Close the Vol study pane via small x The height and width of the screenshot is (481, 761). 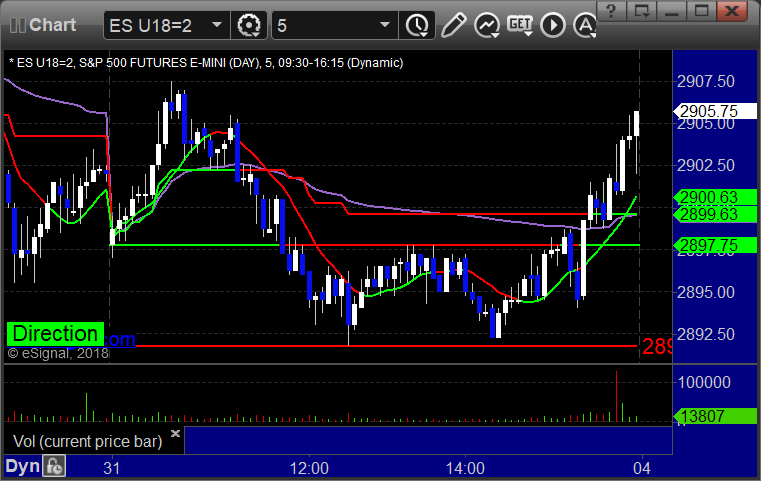[x=175, y=433]
